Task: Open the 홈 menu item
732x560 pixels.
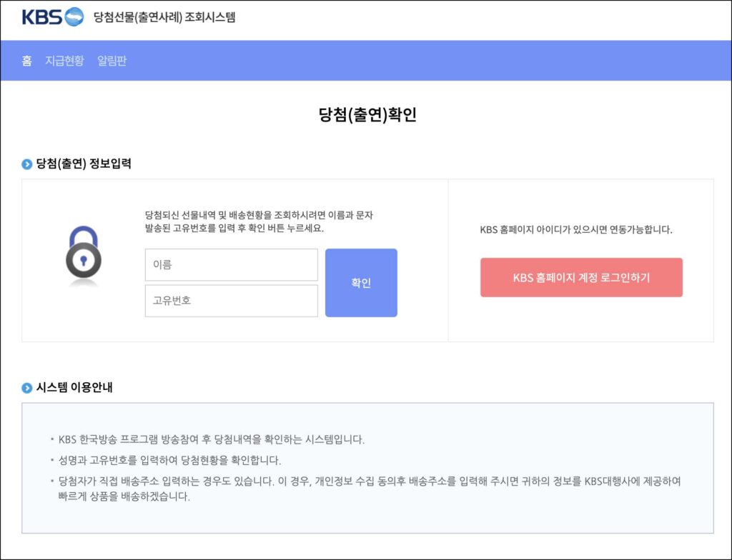Action: pos(27,61)
